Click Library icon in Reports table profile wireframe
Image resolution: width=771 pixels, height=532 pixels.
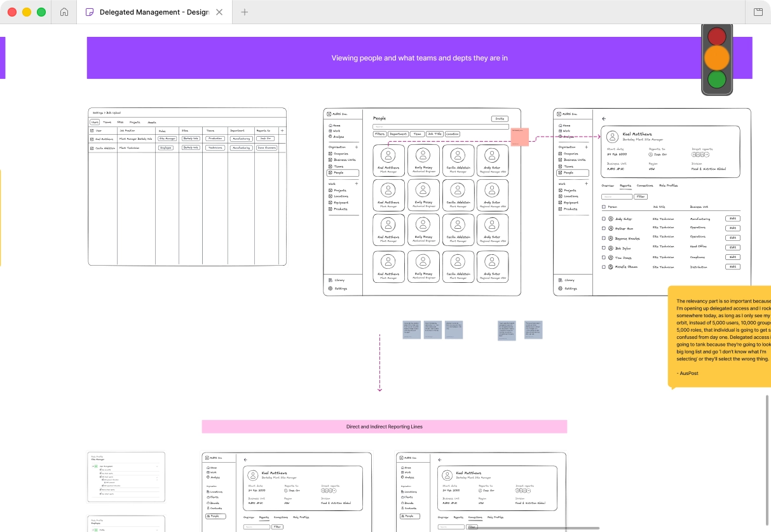pos(560,280)
